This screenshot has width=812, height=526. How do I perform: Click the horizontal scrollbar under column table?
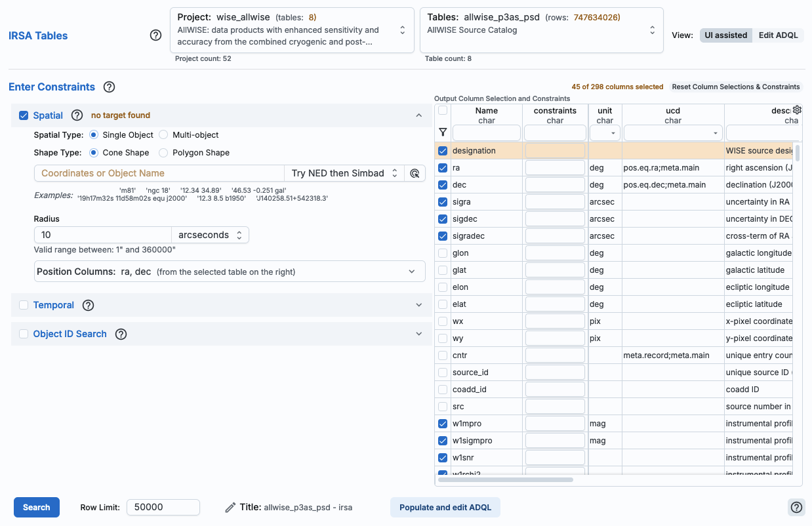[x=506, y=479]
